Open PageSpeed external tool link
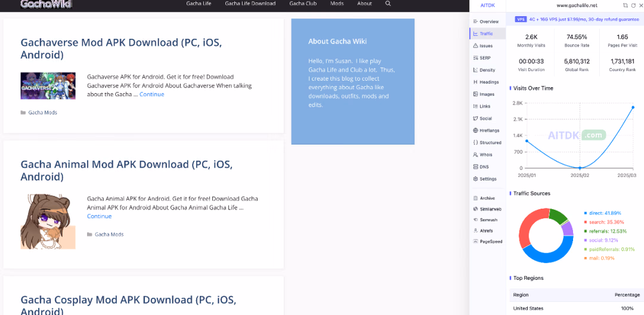The width and height of the screenshot is (644, 315). pos(488,242)
